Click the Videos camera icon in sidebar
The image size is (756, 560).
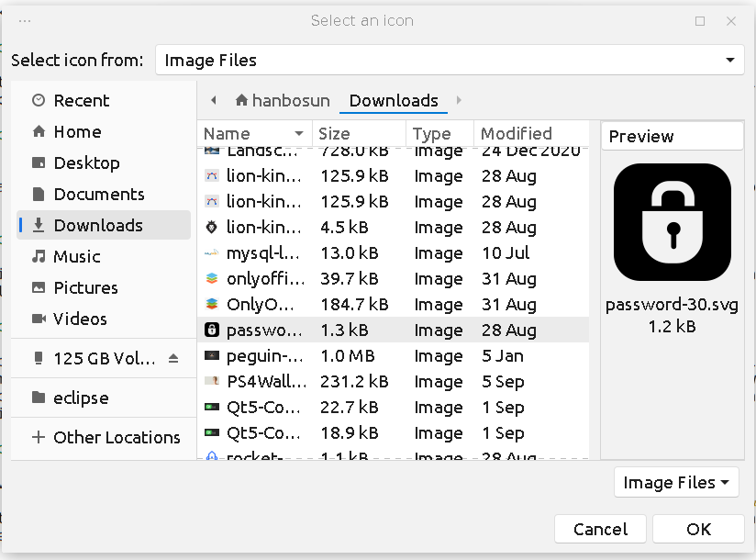39,319
